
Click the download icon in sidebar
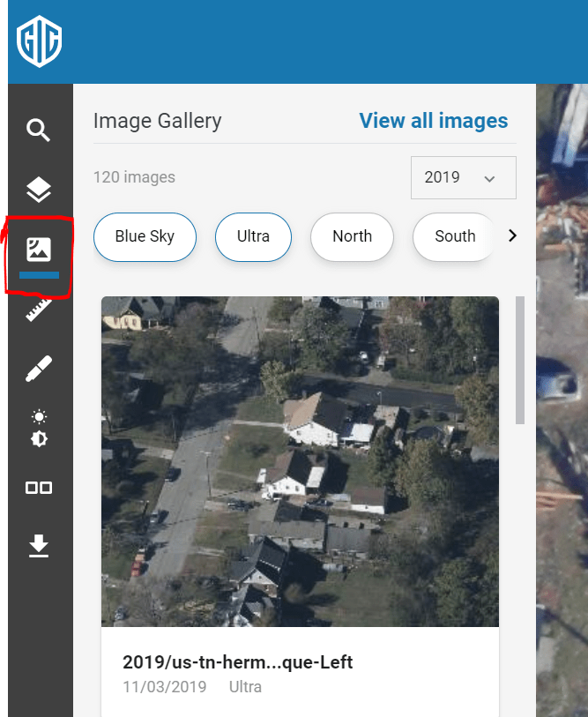[x=39, y=547]
